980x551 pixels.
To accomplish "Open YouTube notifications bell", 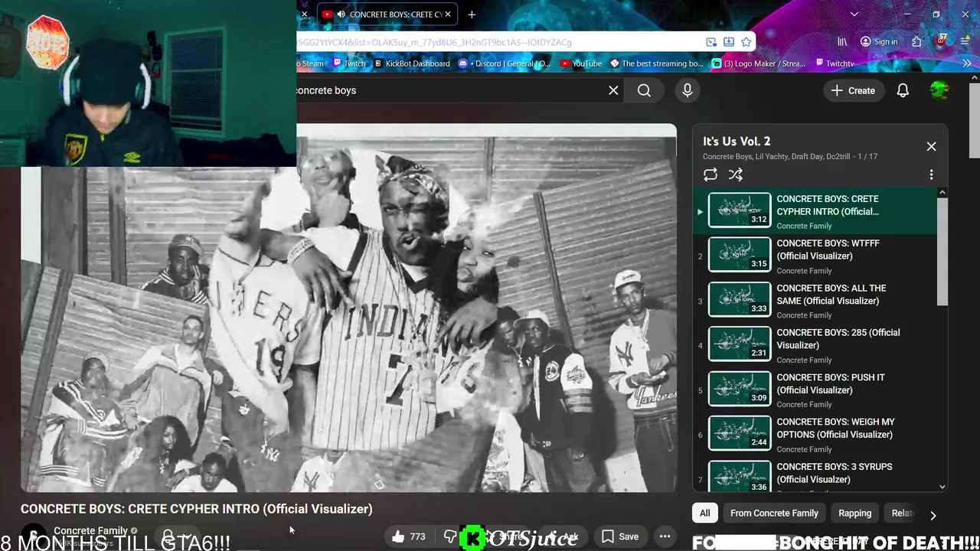I will coord(903,90).
